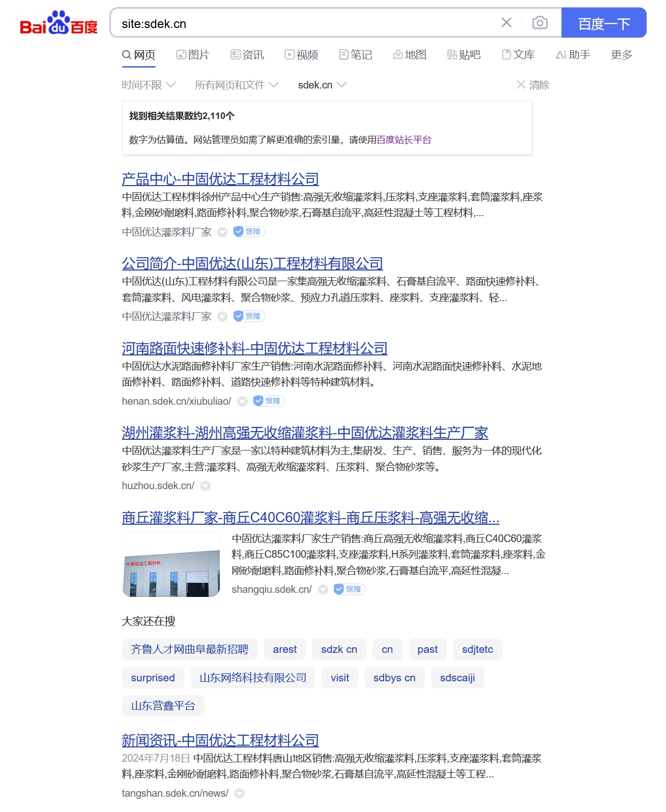Open the 笔记 tab

pyautogui.click(x=356, y=55)
